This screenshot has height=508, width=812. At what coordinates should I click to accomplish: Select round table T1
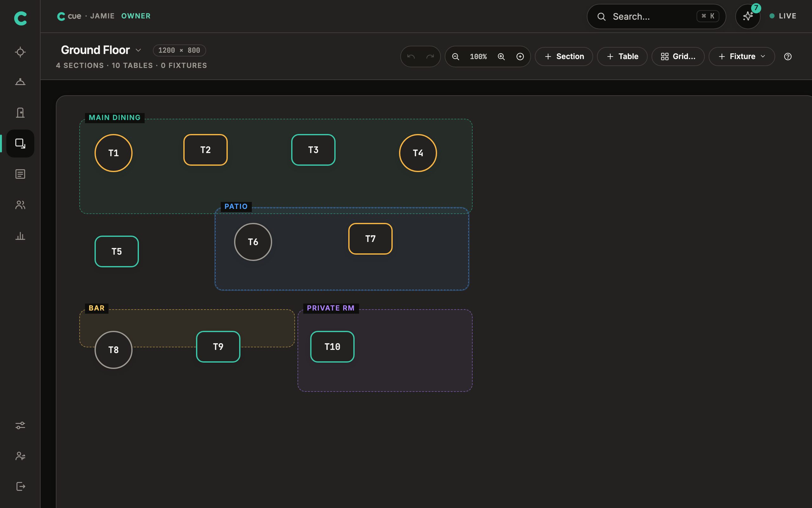(114, 153)
